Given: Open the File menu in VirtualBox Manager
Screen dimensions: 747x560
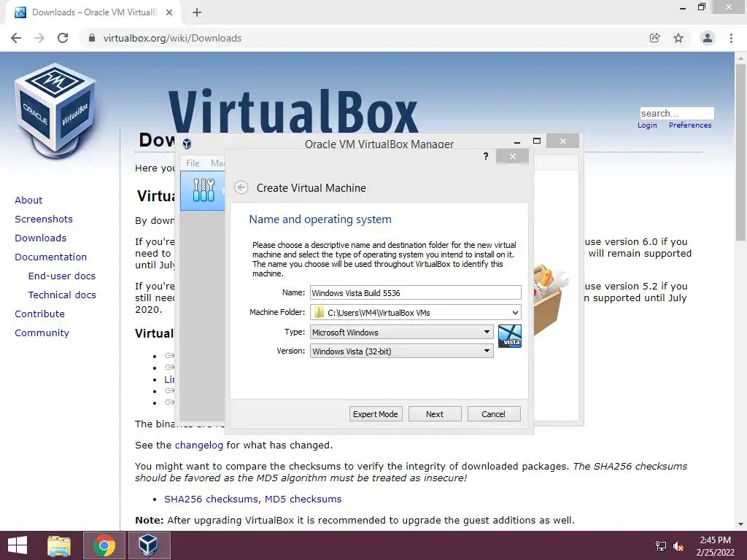Looking at the screenshot, I should pyautogui.click(x=193, y=163).
